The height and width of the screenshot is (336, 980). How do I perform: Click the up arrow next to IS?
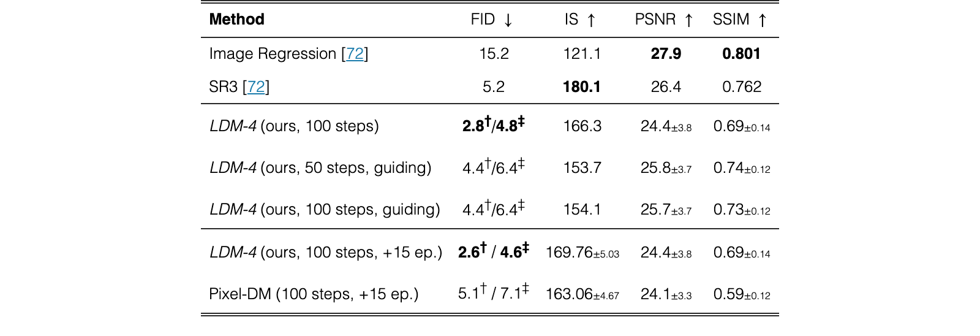tap(591, 20)
